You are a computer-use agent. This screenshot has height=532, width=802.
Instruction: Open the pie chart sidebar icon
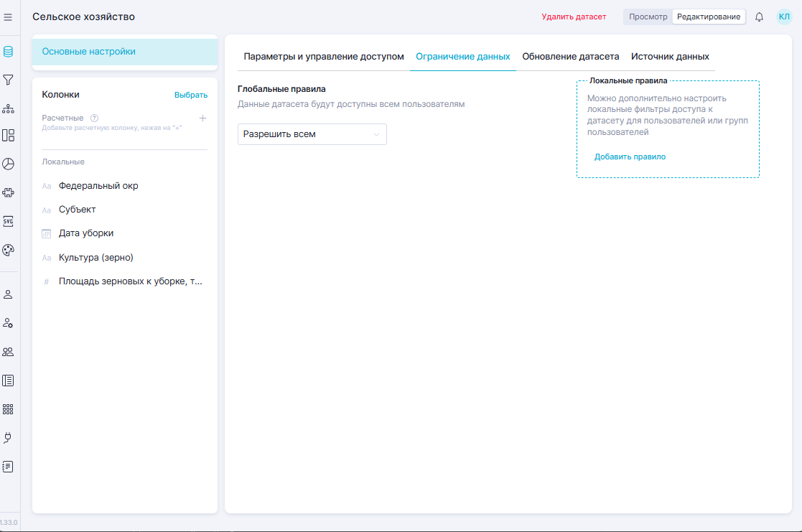coord(9,164)
